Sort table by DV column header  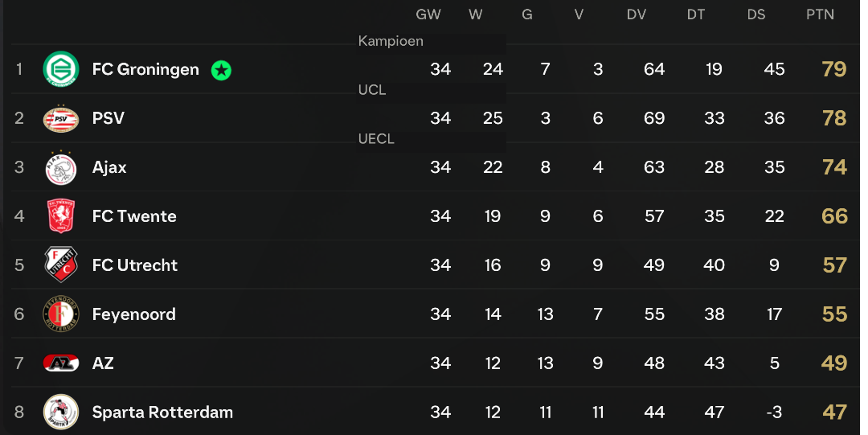click(x=637, y=14)
